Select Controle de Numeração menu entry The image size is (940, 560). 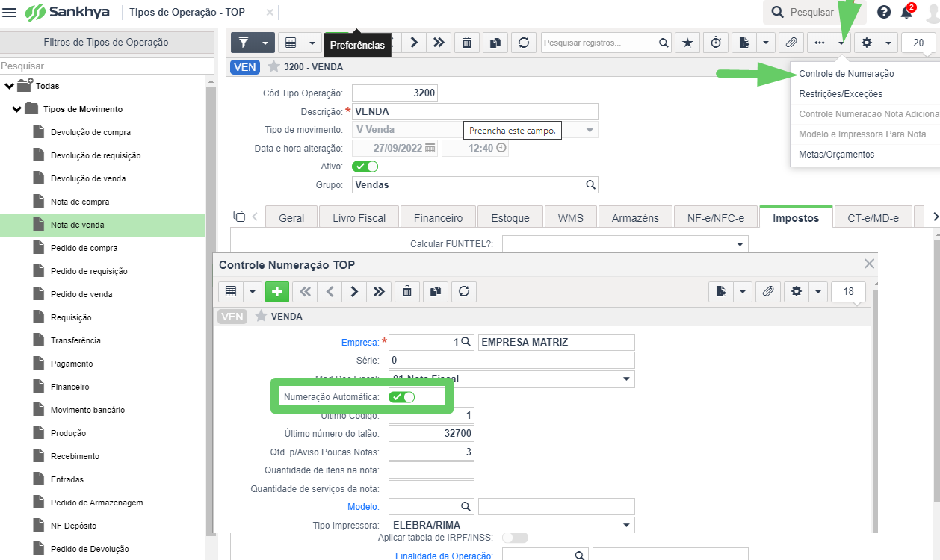847,74
